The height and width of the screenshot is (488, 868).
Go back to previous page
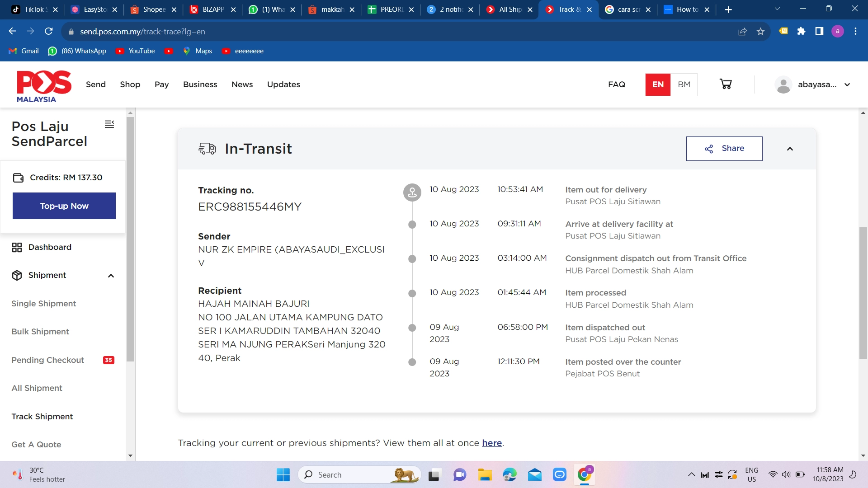point(12,31)
